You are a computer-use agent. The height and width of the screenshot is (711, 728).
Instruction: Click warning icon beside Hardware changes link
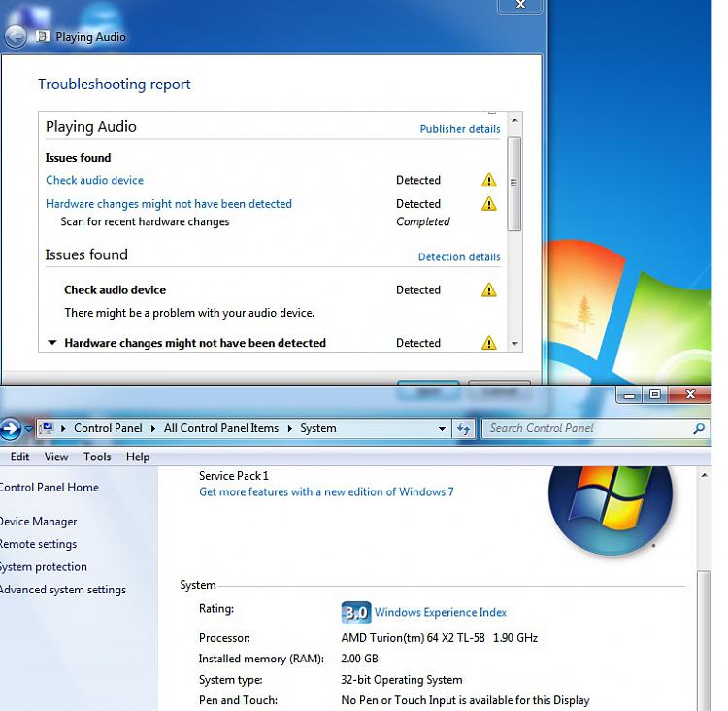coord(488,204)
